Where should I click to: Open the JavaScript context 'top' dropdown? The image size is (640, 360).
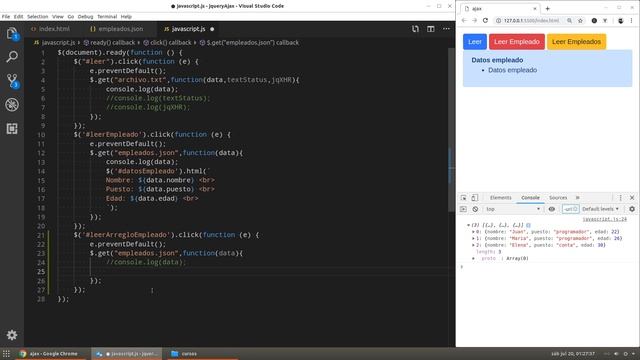tap(513, 209)
